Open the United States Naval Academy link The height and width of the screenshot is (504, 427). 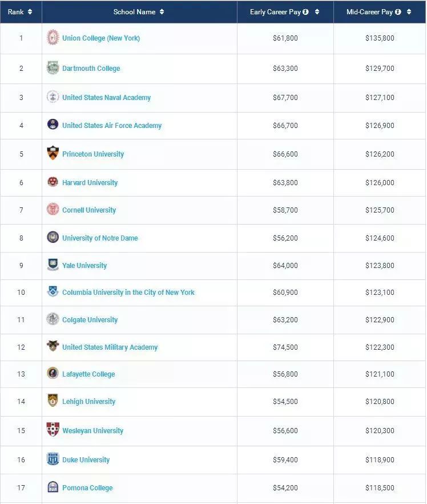pos(106,98)
